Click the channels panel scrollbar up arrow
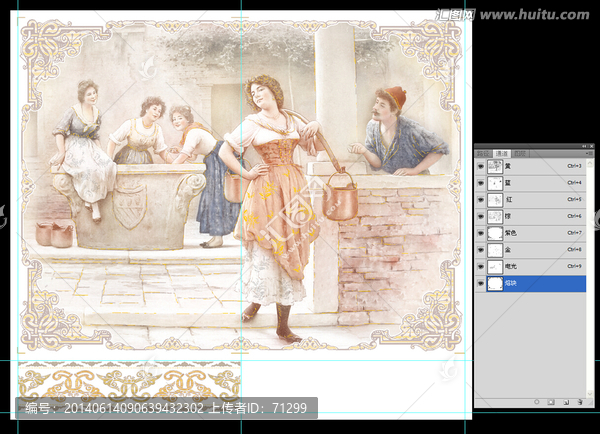Image resolution: width=600 pixels, height=434 pixels. click(590, 163)
